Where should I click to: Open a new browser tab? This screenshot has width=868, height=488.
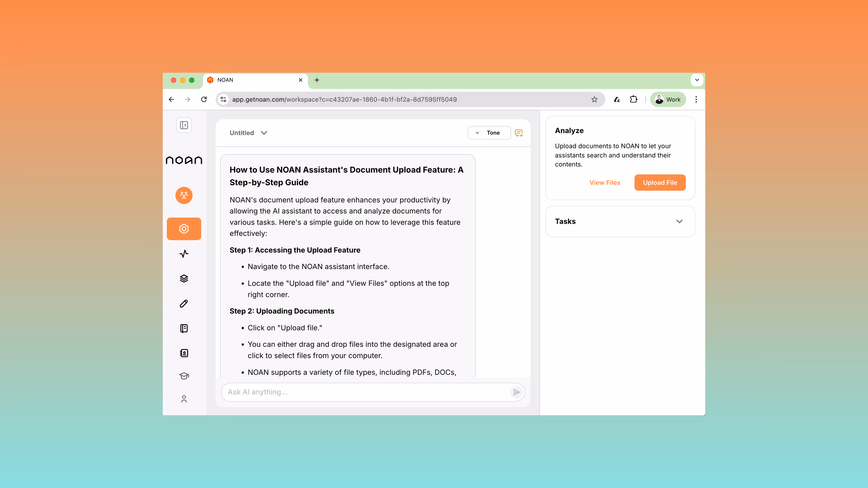317,80
